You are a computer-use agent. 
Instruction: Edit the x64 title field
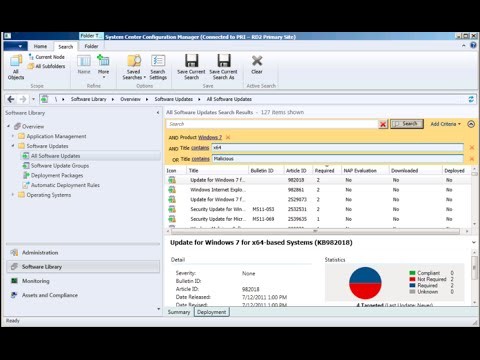click(337, 147)
